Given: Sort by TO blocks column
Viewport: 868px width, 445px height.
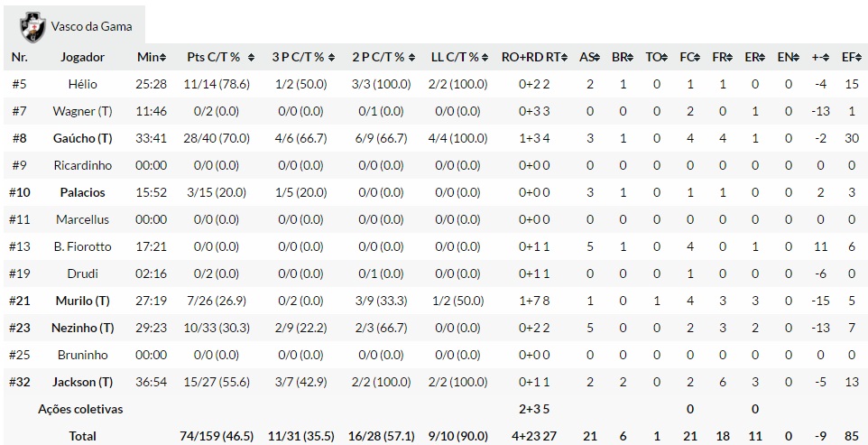Looking at the screenshot, I should coord(656,57).
